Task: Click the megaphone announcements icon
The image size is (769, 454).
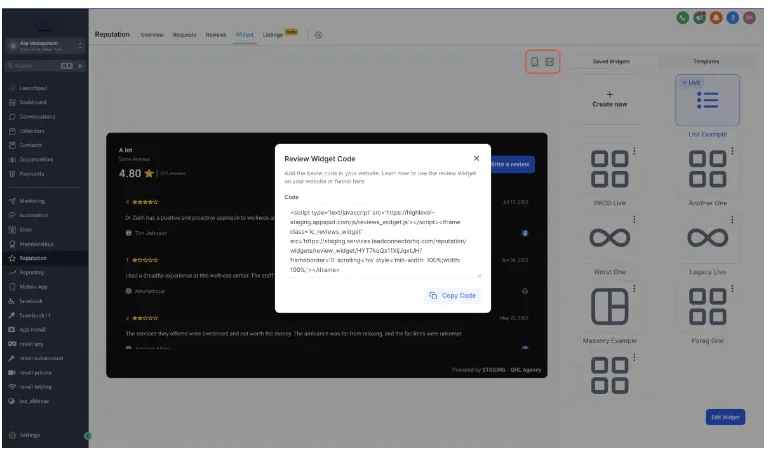Action: 699,18
